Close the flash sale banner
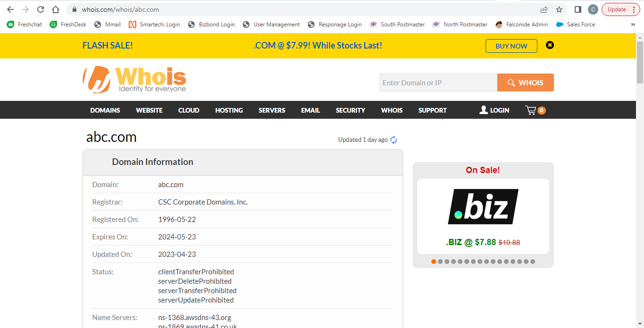644x328 pixels. point(550,45)
